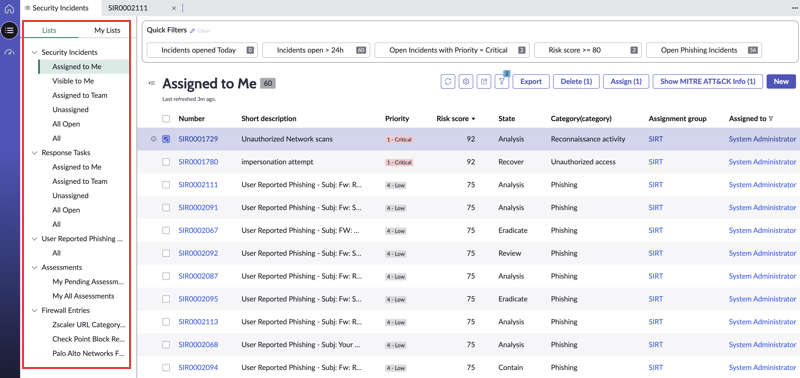
Task: Apply the Risk score >= 80 filter
Action: [588, 50]
